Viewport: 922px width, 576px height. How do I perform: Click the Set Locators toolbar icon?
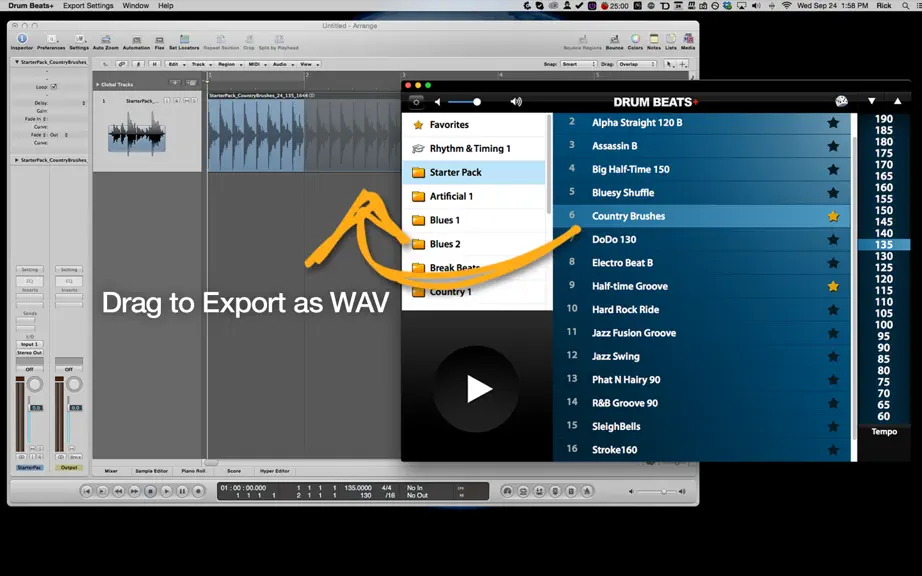coord(184,41)
